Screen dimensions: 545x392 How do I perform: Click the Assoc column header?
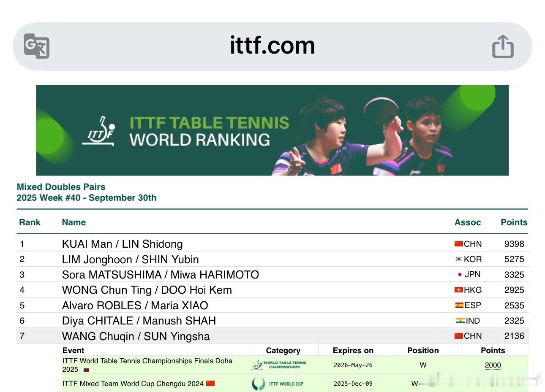(468, 222)
